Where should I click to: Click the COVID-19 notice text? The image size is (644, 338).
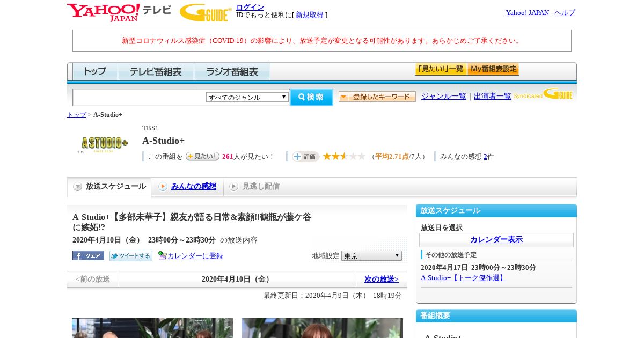[322, 41]
